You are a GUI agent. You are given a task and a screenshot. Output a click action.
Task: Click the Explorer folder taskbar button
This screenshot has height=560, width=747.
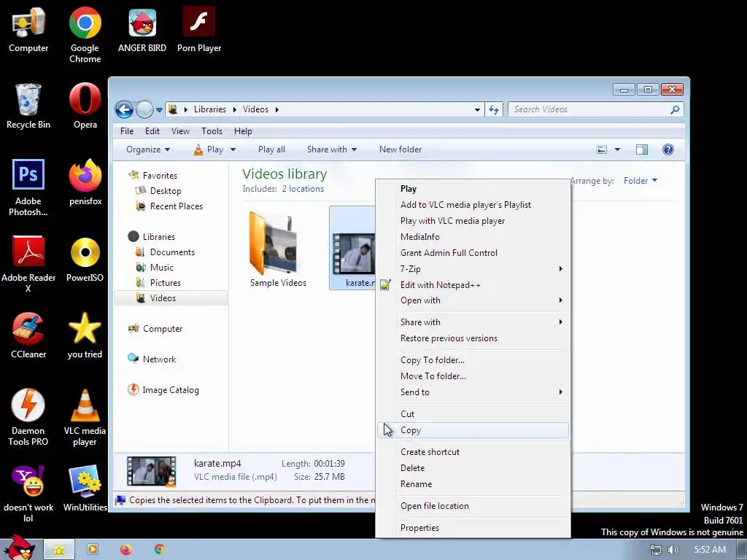click(x=58, y=550)
